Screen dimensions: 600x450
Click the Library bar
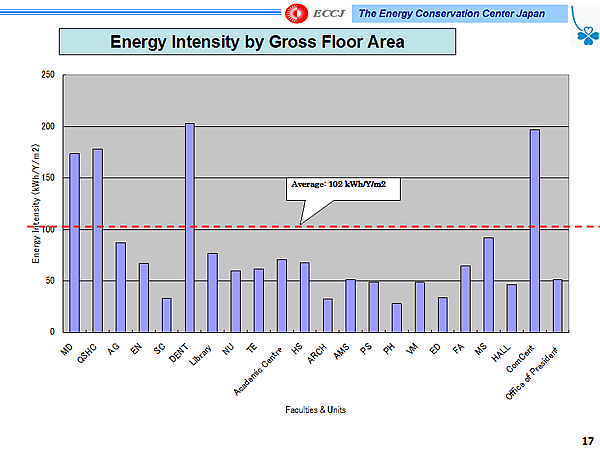[213, 292]
